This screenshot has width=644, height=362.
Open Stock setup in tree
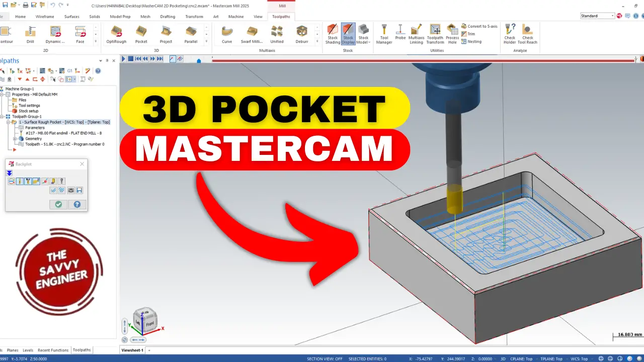coord(28,111)
